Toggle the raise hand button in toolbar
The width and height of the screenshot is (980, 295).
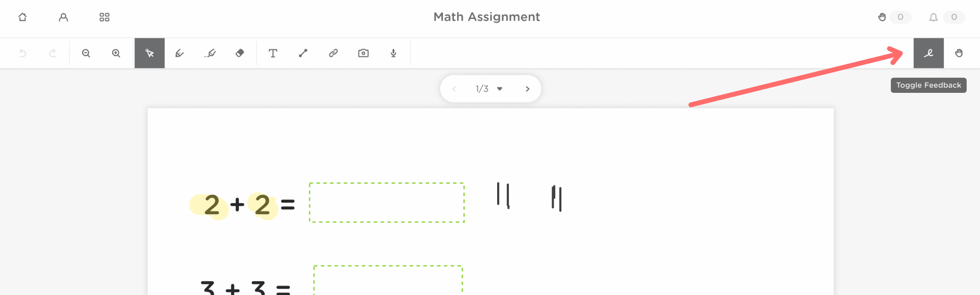pos(959,53)
